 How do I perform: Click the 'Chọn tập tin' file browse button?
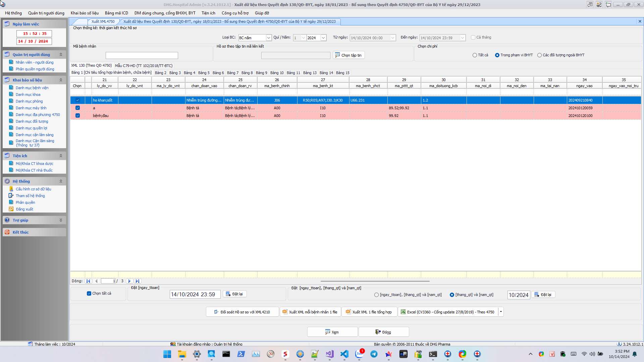point(348,55)
